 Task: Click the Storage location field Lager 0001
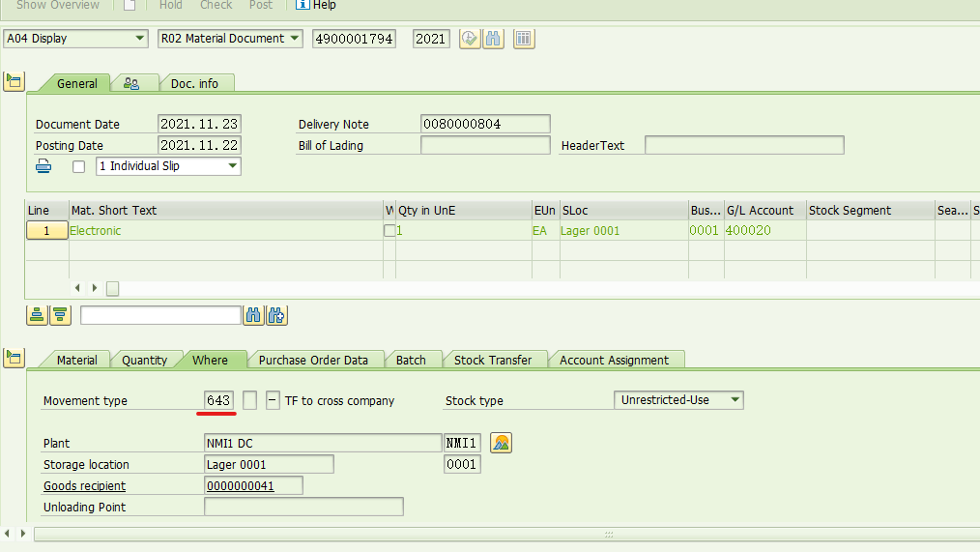(x=269, y=464)
